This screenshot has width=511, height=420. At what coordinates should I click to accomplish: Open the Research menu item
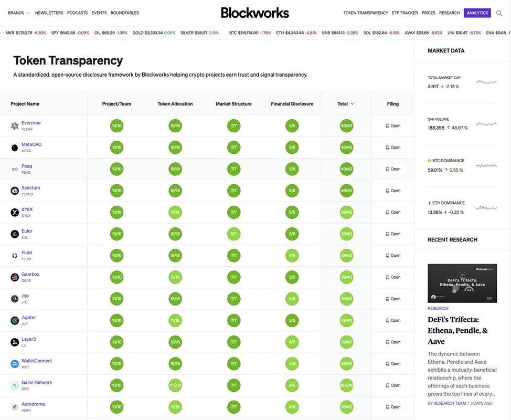coord(450,13)
